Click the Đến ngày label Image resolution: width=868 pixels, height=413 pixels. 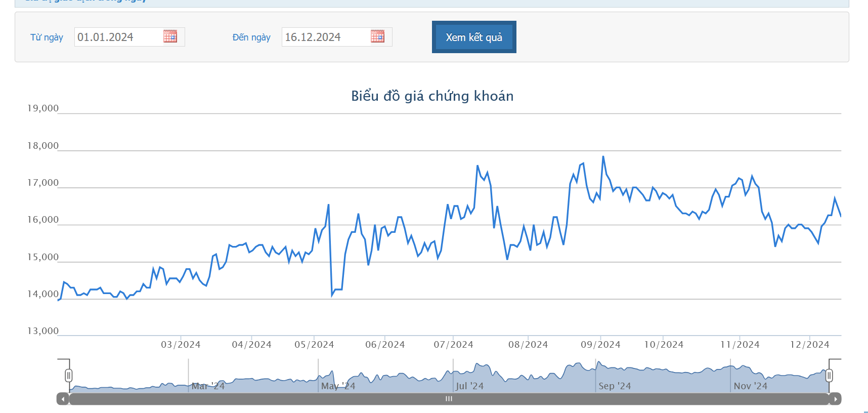tap(251, 37)
